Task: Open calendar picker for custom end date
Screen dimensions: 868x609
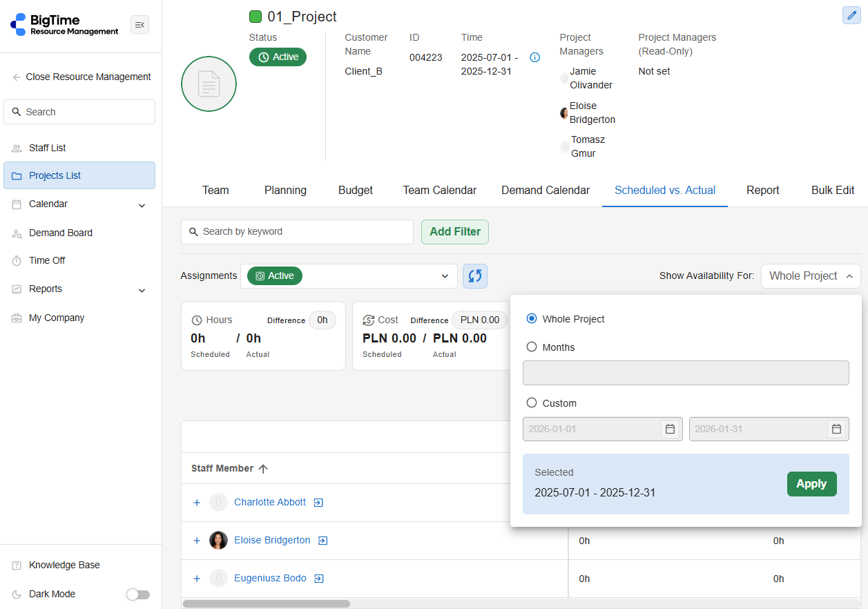Action: point(836,429)
